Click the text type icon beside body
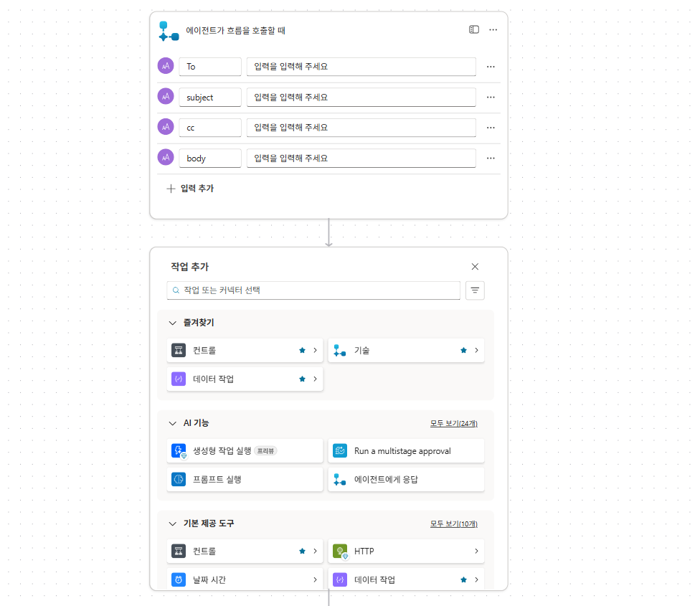Image resolution: width=700 pixels, height=606 pixels. 166,157
